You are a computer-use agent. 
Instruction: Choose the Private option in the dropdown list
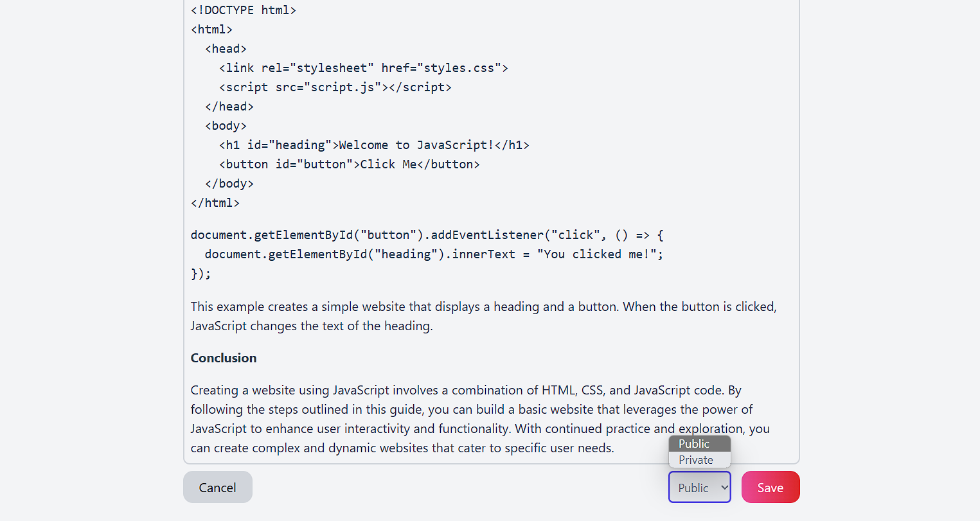coord(700,460)
